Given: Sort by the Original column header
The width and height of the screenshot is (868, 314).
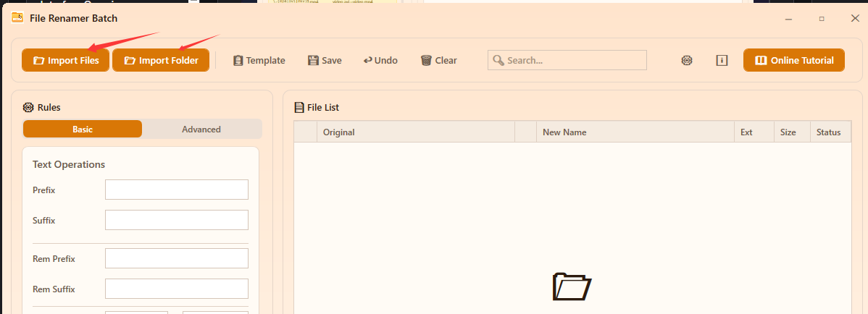Looking at the screenshot, I should pos(416,132).
